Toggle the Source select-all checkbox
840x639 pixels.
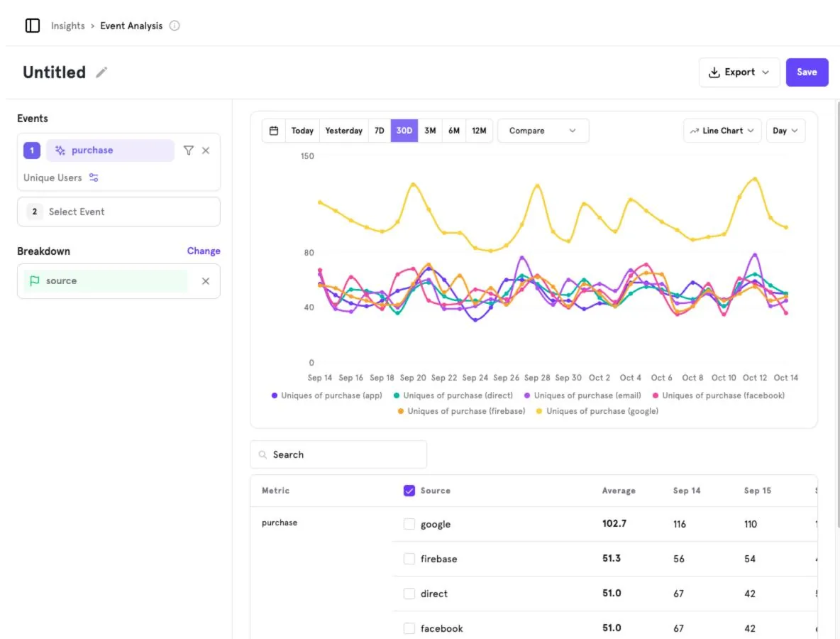pyautogui.click(x=409, y=491)
